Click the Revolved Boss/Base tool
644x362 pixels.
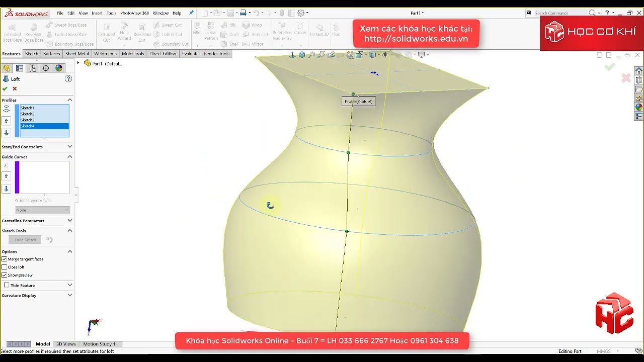pyautogui.click(x=34, y=33)
